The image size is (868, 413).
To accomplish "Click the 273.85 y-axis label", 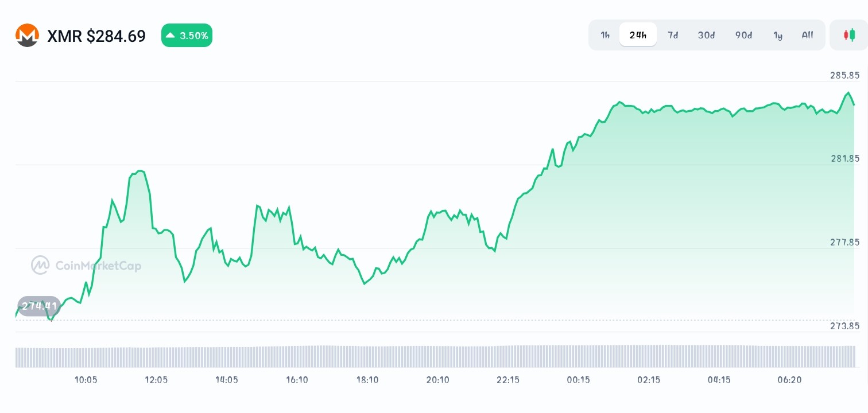I will 844,326.
